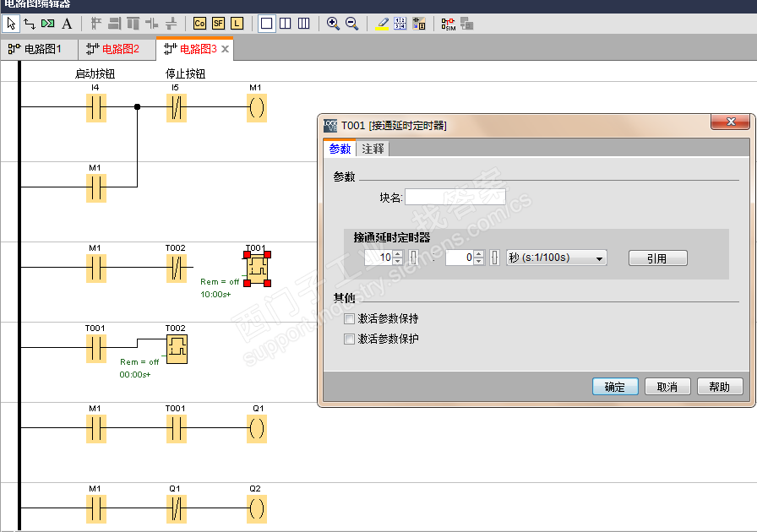Click the green 10:00s+ timer value text
Viewport: 757px width, 532px height.
tap(215, 295)
